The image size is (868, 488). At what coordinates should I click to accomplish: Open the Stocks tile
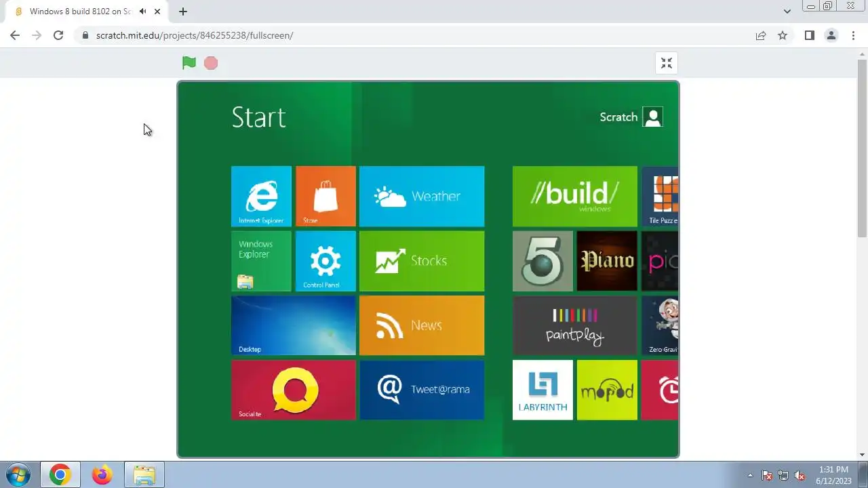(422, 261)
